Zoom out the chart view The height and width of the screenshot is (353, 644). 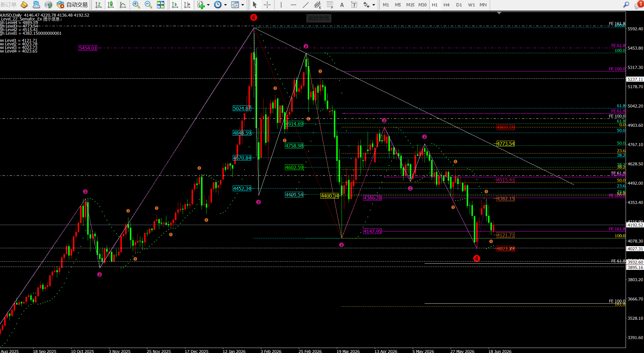point(148,5)
